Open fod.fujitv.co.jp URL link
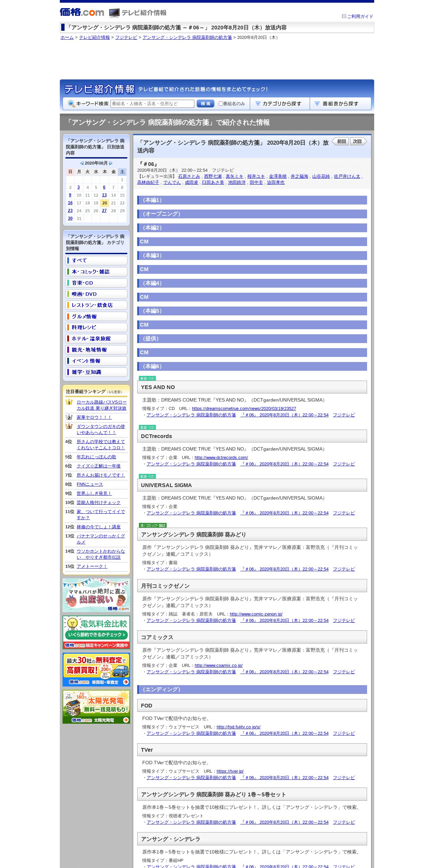434x868 pixels. point(239,727)
